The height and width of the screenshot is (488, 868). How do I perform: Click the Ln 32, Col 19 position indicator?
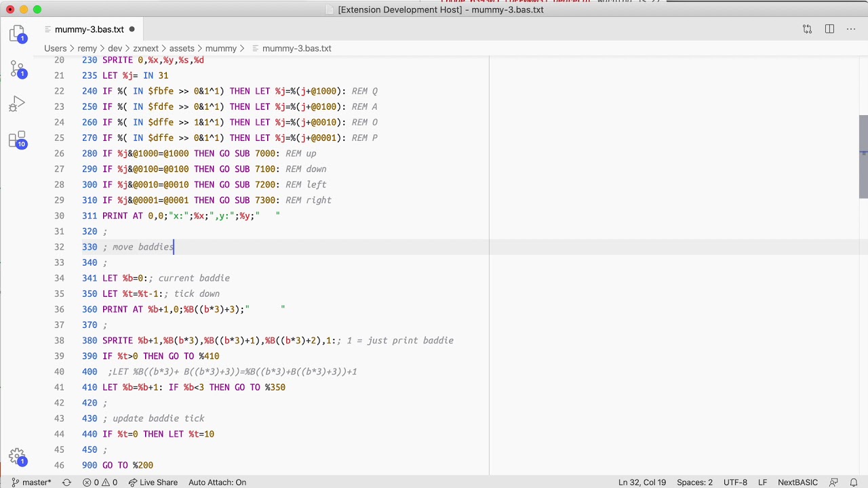tap(642, 482)
